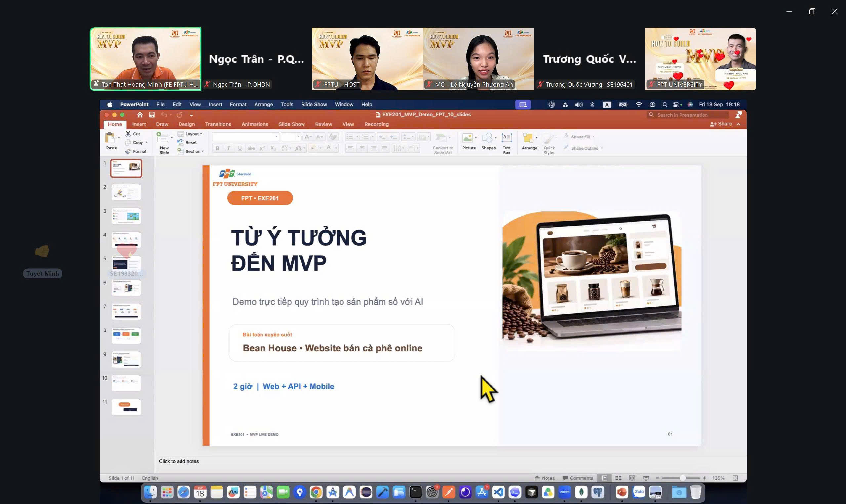Open the Paste options arrow
The image size is (846, 504).
pos(119,138)
